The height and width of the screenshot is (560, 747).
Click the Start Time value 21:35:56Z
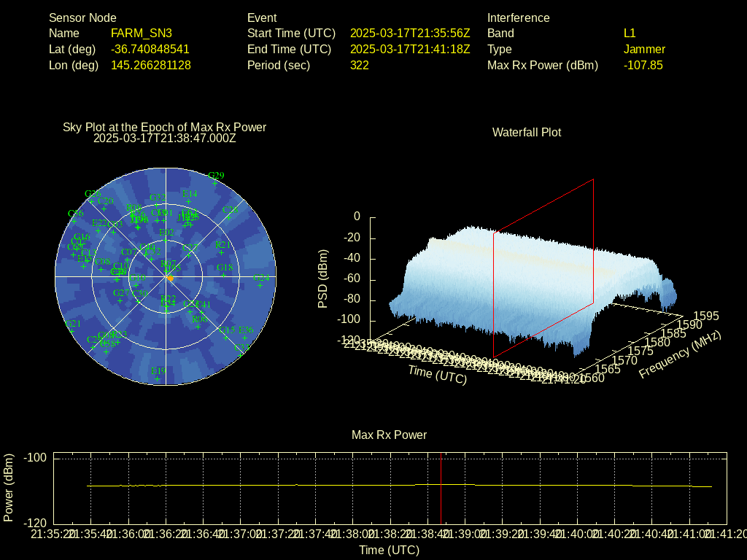[410, 34]
